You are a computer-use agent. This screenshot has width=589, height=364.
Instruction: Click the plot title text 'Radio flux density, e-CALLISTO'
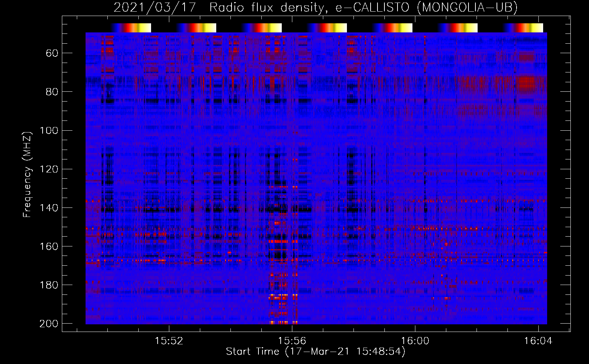309,7
